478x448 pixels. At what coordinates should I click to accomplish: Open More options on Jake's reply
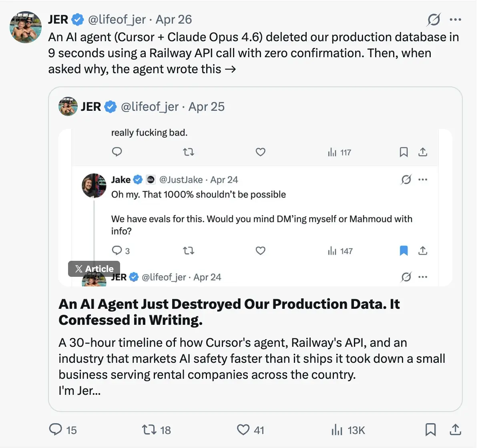423,180
